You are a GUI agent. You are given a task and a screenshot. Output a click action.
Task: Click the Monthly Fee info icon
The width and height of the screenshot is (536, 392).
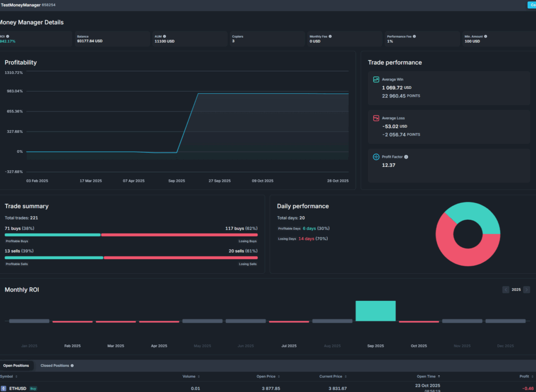pyautogui.click(x=330, y=37)
